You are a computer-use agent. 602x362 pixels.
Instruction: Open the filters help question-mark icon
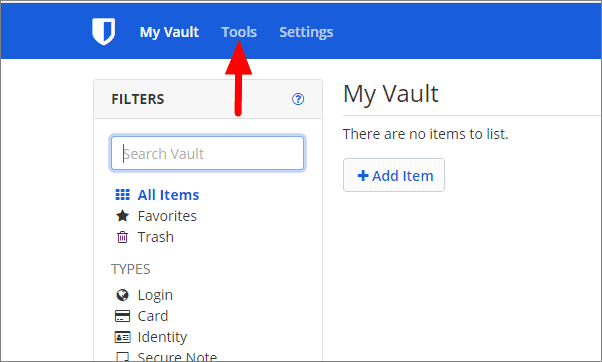coord(298,99)
